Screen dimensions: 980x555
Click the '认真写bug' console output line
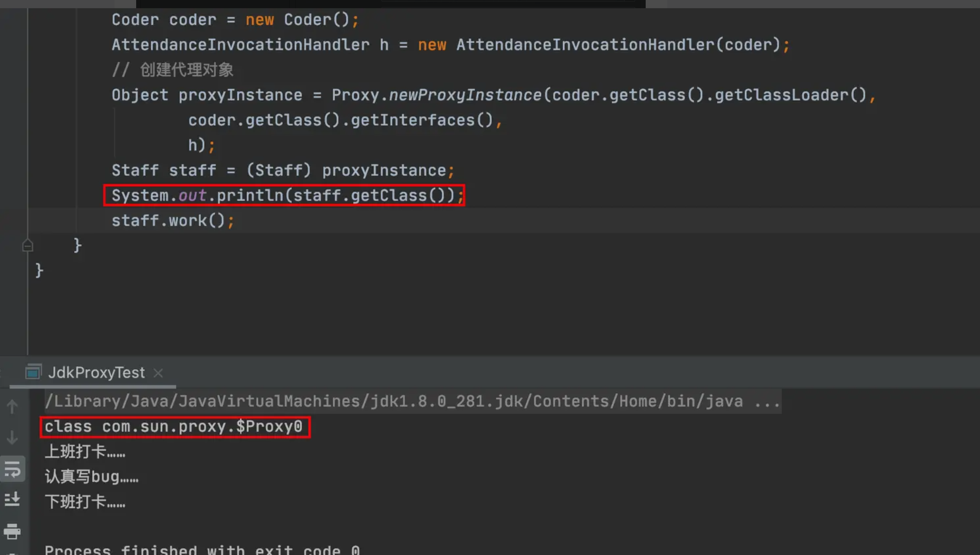coord(92,477)
